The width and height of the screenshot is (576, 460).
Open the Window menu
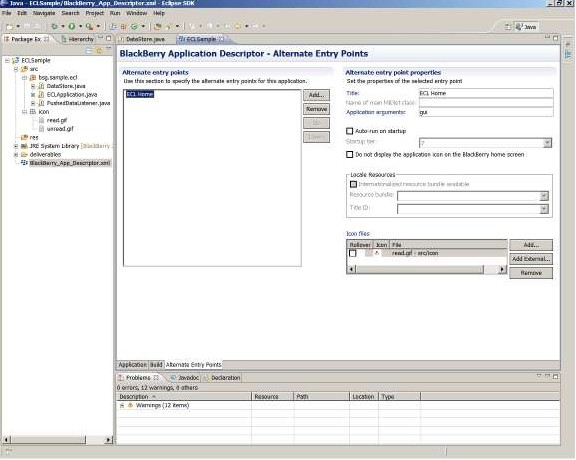click(136, 13)
